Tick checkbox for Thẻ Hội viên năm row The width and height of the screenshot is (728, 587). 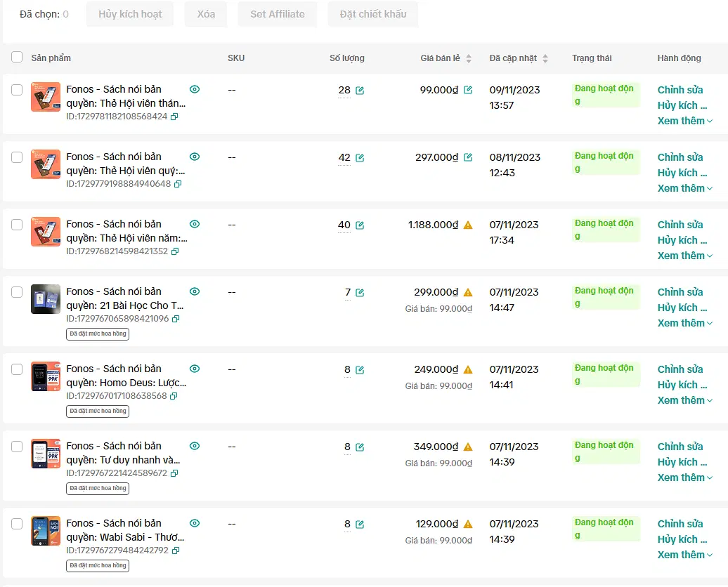pyautogui.click(x=17, y=225)
